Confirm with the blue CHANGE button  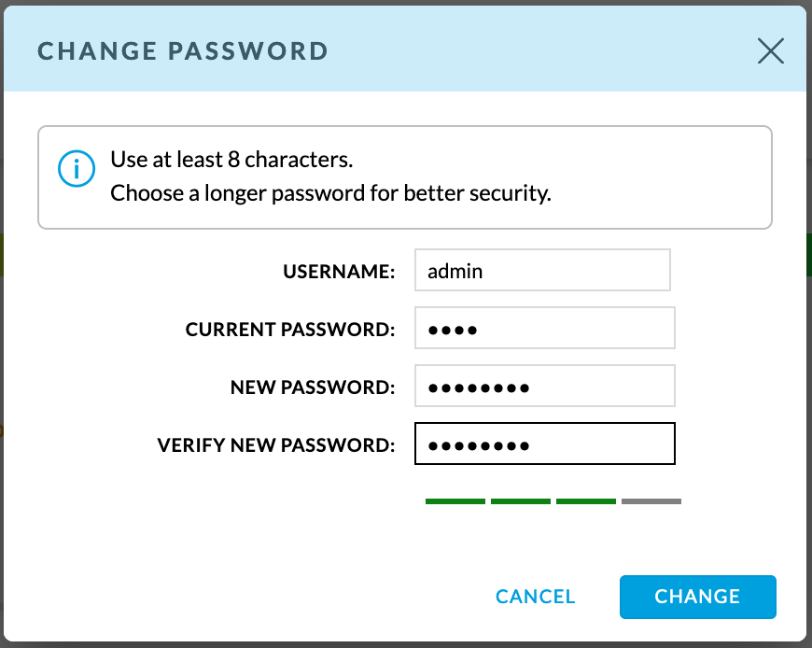pyautogui.click(x=697, y=597)
